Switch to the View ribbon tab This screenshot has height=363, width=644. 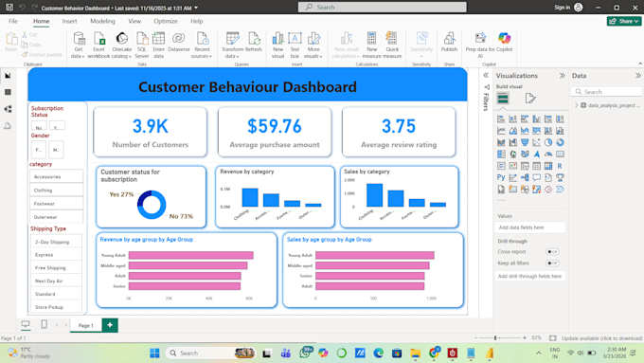(x=134, y=21)
